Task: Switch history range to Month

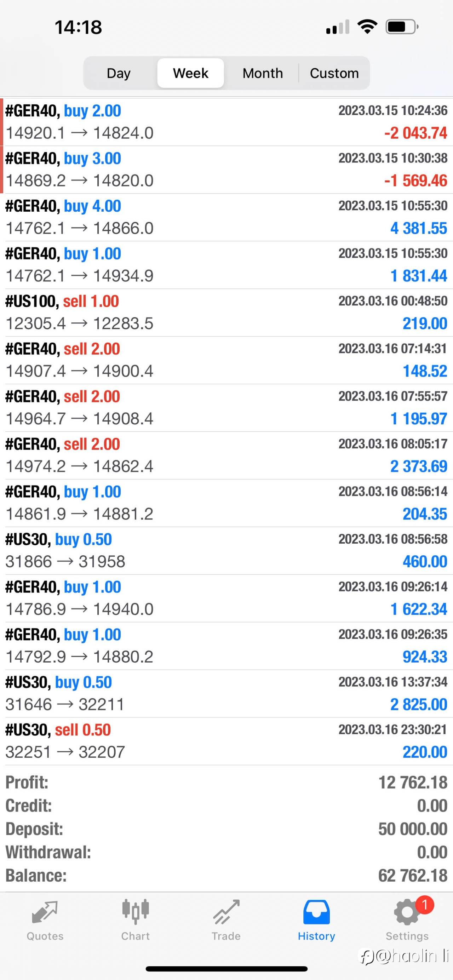Action: click(263, 73)
